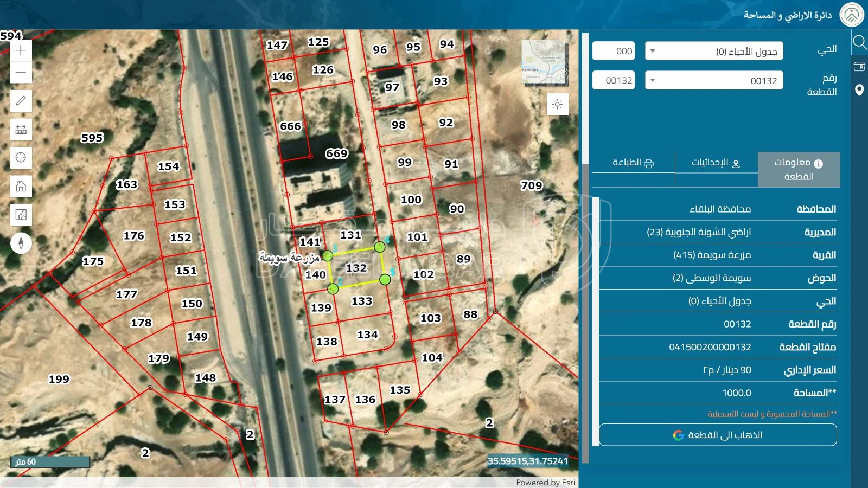Switch to parcel information tab (معلومات القطعة)

pyautogui.click(x=799, y=169)
